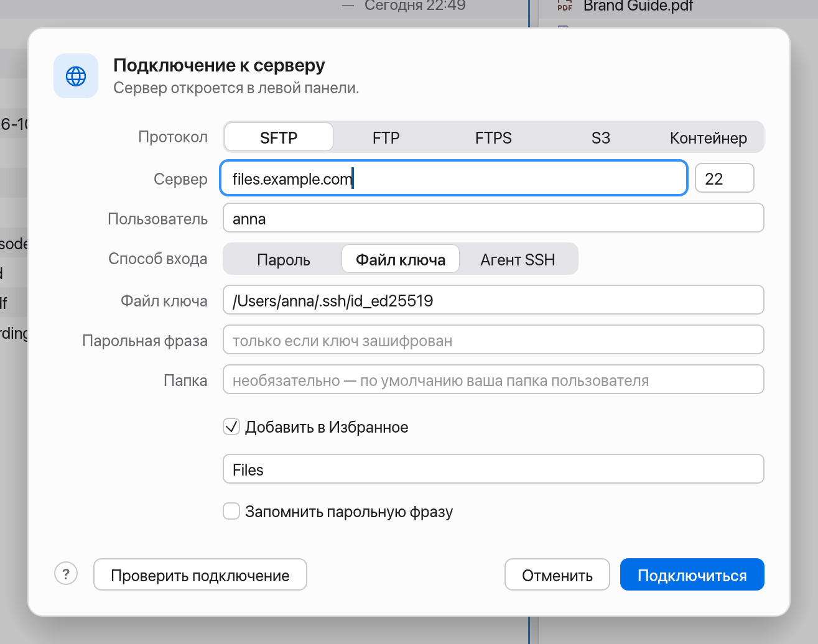Enable Запомнить парольную фразу checkbox
This screenshot has height=644, width=818.
click(231, 511)
